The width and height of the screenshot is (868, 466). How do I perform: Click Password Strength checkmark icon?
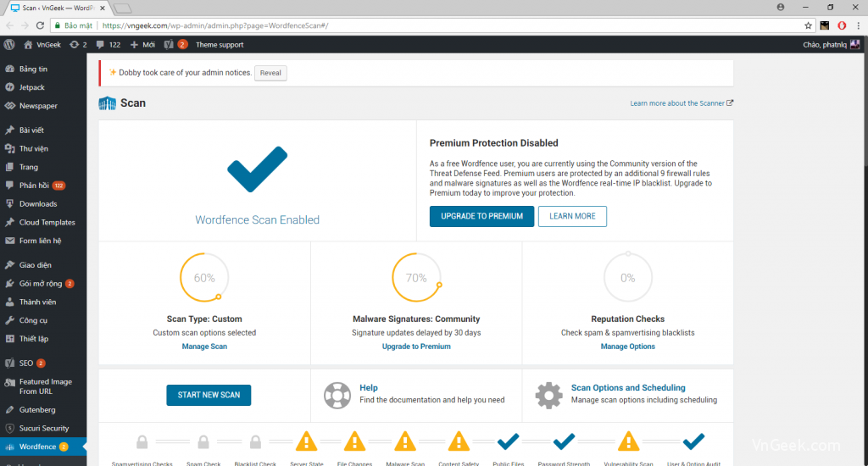point(564,441)
